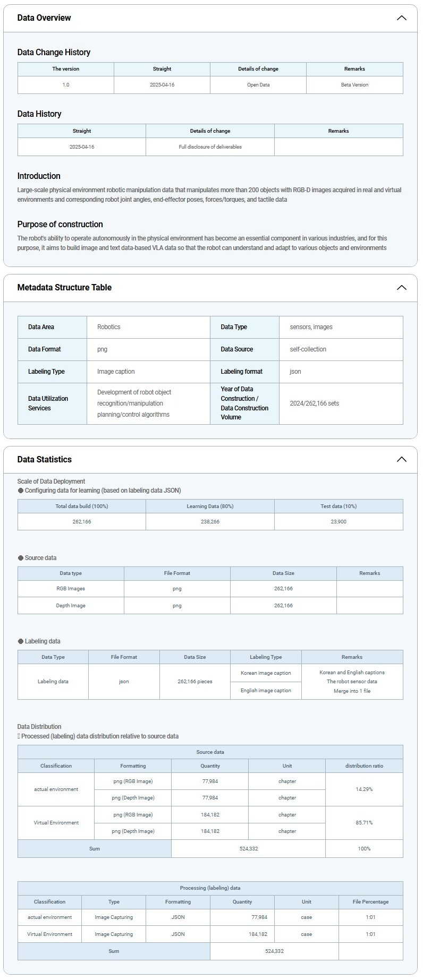Select the 2024/262,166 sets value

point(314,403)
